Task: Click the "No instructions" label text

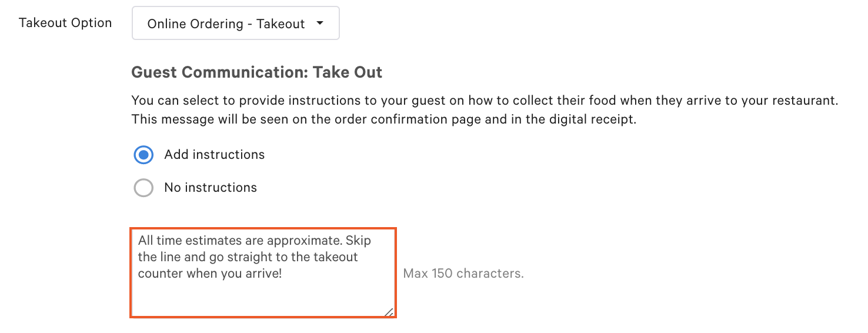Action: point(211,188)
